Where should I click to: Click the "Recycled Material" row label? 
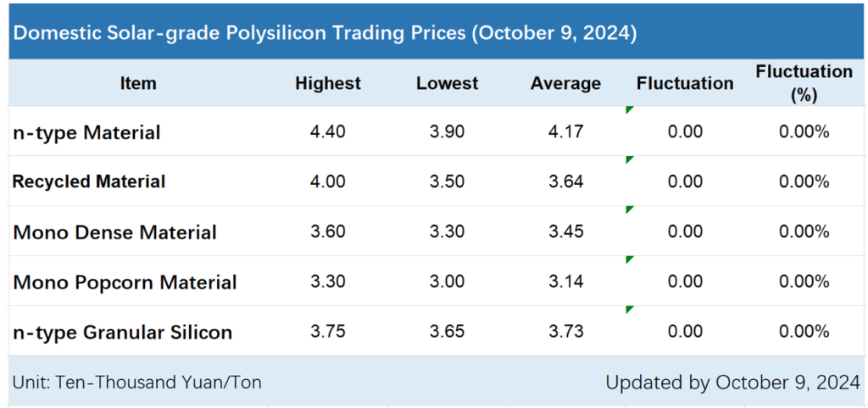pyautogui.click(x=89, y=182)
